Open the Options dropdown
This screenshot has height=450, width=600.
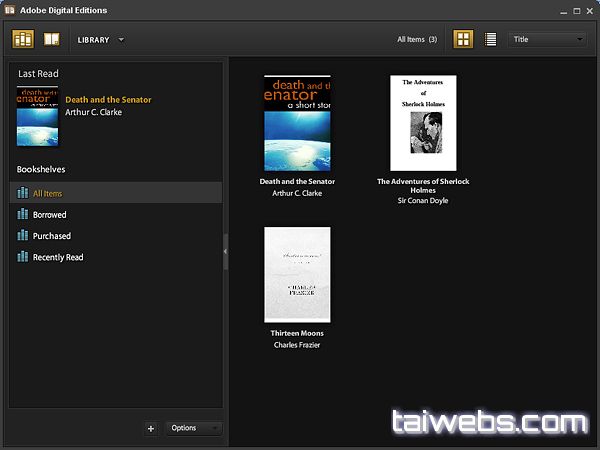(x=194, y=428)
